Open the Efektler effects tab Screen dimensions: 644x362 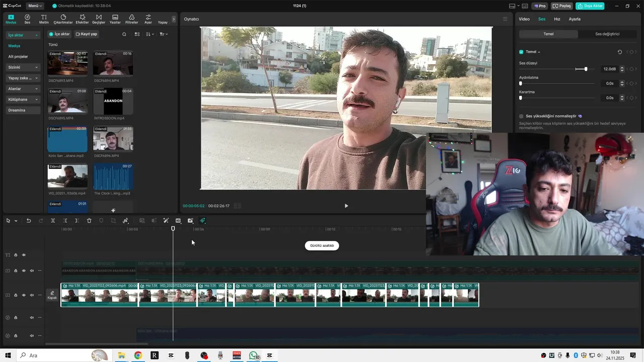82,19
